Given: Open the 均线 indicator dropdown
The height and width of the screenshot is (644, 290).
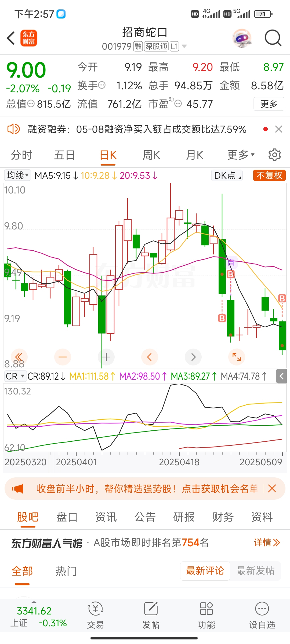Looking at the screenshot, I should click(17, 175).
